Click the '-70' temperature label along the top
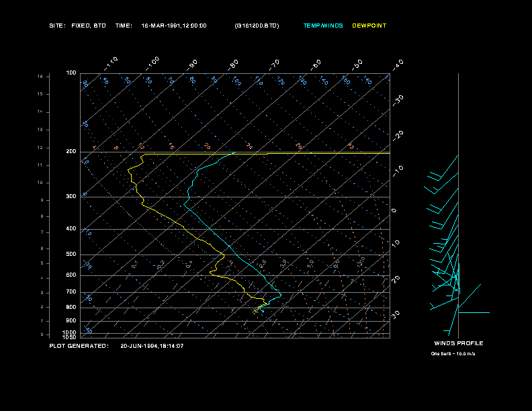 pyautogui.click(x=275, y=64)
